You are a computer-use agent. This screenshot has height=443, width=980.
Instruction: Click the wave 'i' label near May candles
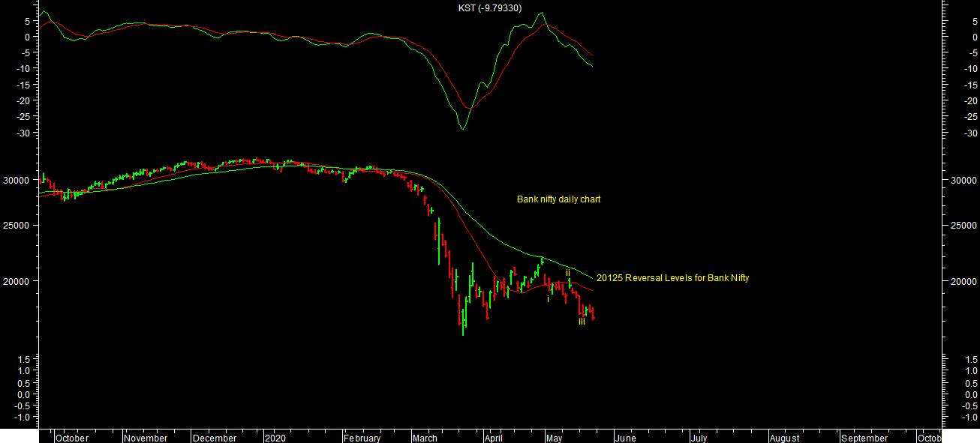[548, 299]
